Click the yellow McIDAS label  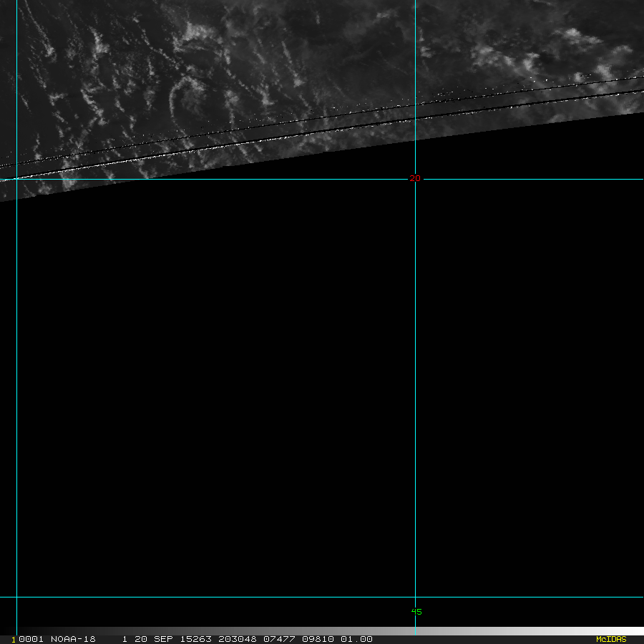coord(610,639)
